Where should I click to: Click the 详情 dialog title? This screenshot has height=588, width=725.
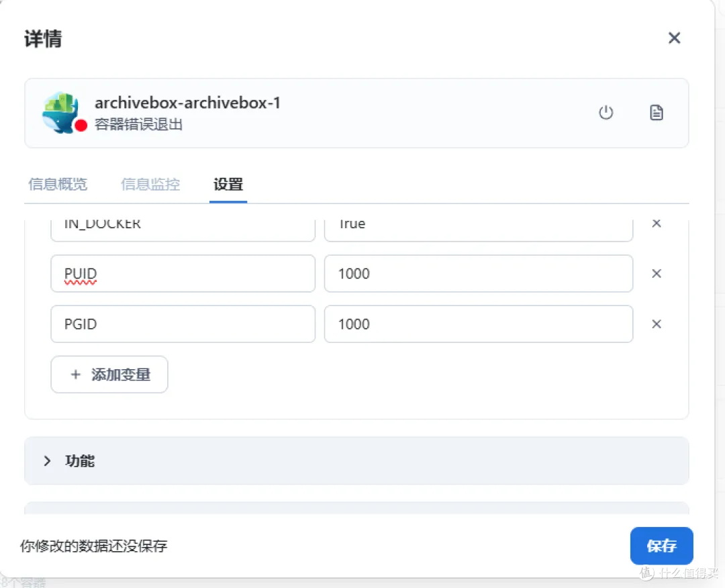click(x=42, y=38)
